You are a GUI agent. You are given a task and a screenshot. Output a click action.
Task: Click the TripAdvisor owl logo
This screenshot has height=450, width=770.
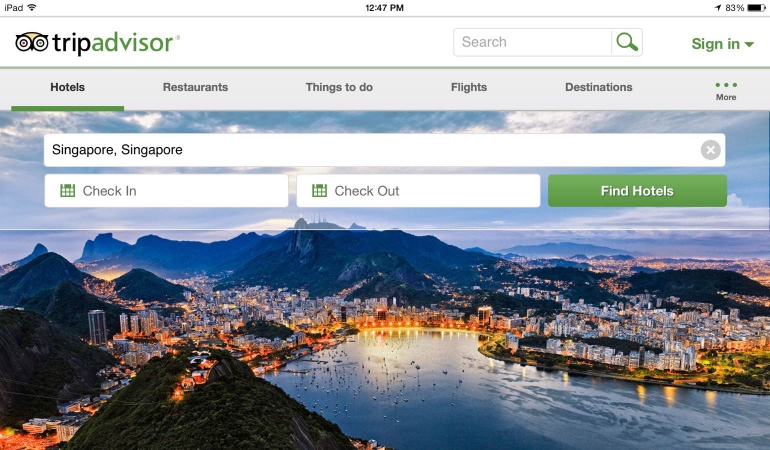(32, 42)
